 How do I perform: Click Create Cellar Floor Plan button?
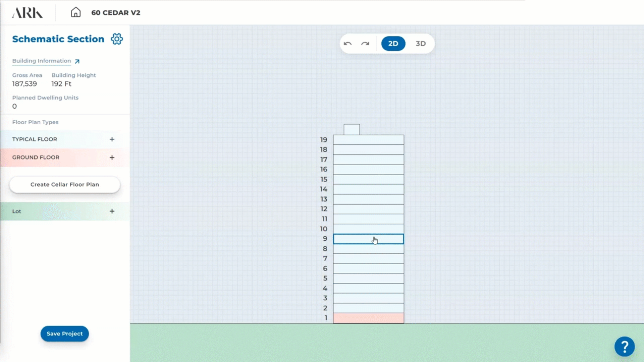[65, 185]
